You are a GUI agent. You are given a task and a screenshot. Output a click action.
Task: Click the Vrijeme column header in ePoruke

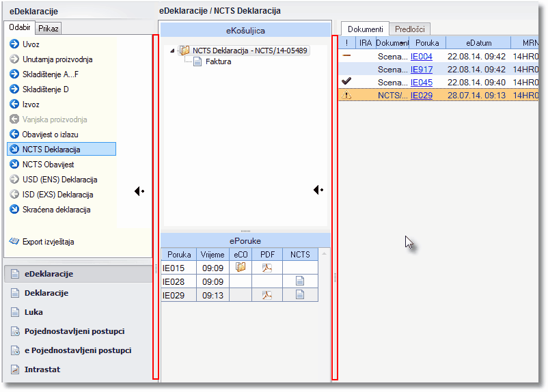(x=213, y=255)
